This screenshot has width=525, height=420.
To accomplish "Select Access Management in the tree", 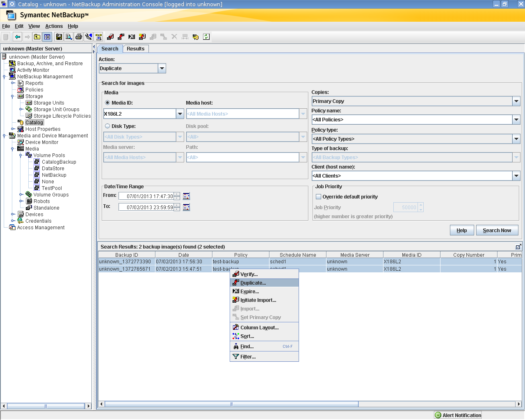I will (x=41, y=228).
